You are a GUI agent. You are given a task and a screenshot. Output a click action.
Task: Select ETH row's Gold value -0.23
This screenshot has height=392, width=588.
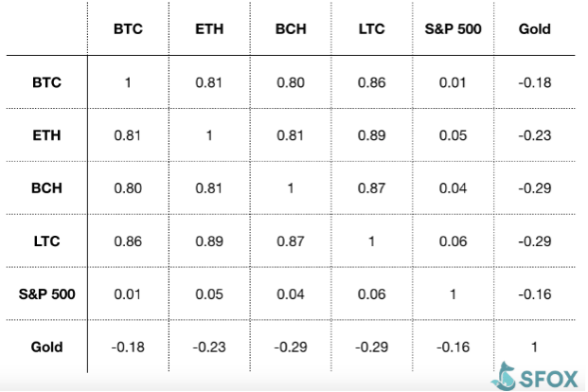click(x=535, y=135)
